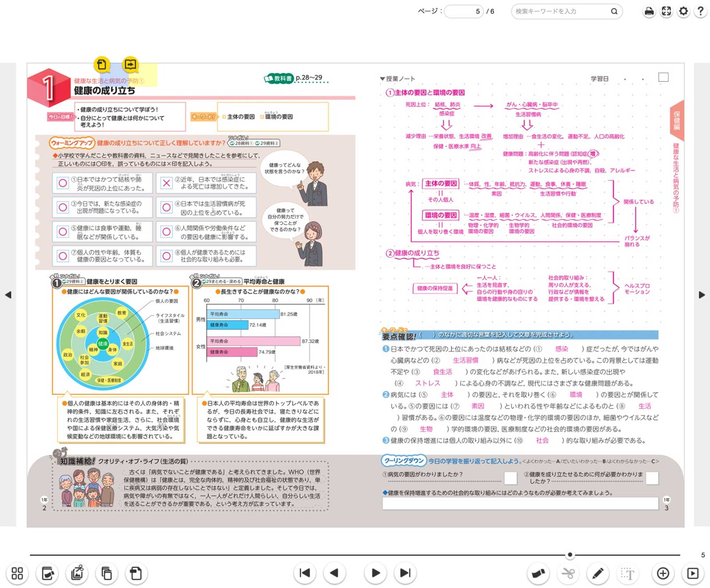The width and height of the screenshot is (710, 588).
Task: Click self-check box for 病気の要因 question
Action: click(511, 478)
